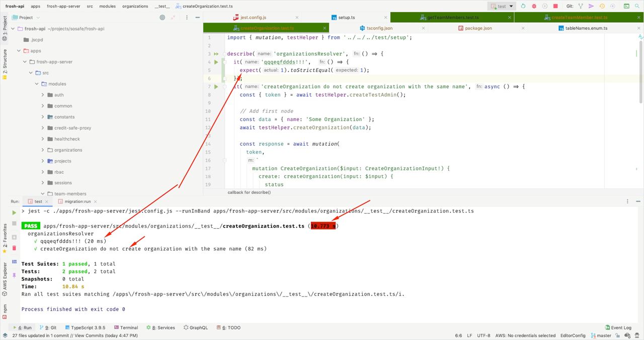Viewport: 644px width, 340px height.
Task: Open TypeScript 3.9.5 tool window
Action: pos(85,327)
